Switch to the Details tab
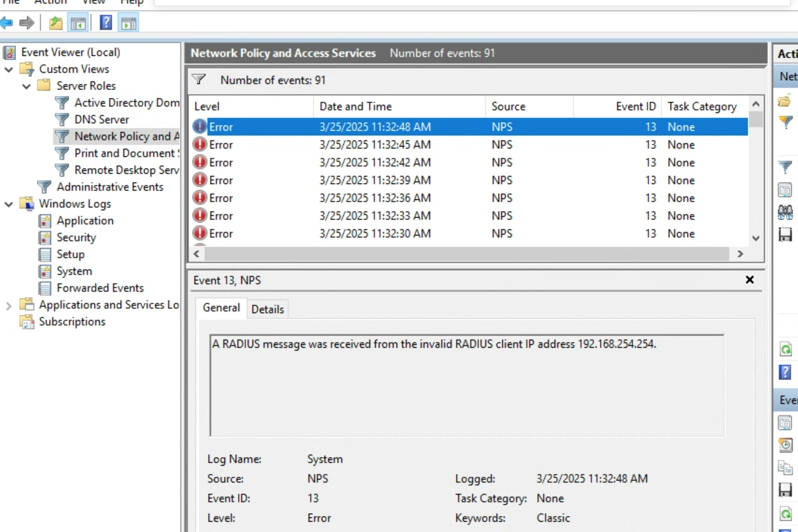Image resolution: width=798 pixels, height=532 pixels. [x=268, y=309]
